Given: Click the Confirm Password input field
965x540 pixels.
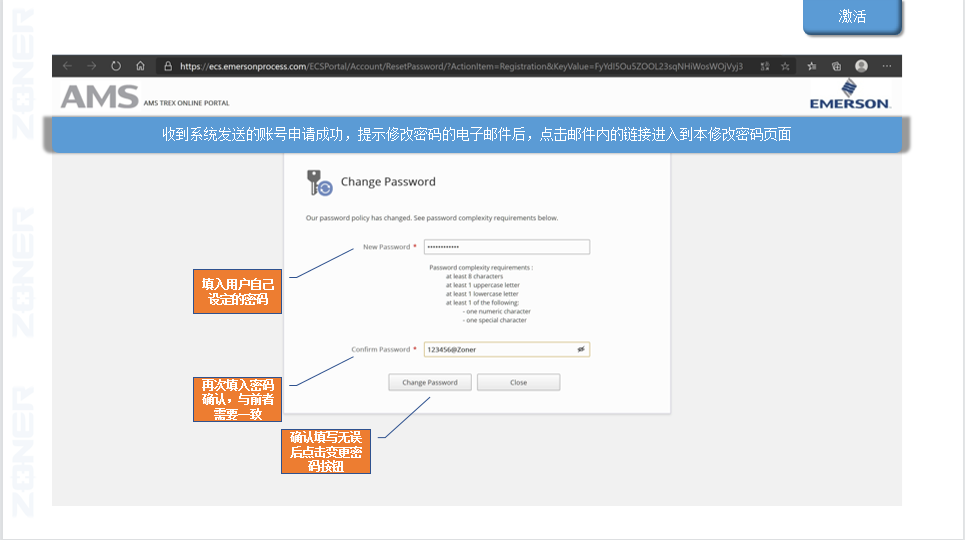Looking at the screenshot, I should pyautogui.click(x=496, y=349).
